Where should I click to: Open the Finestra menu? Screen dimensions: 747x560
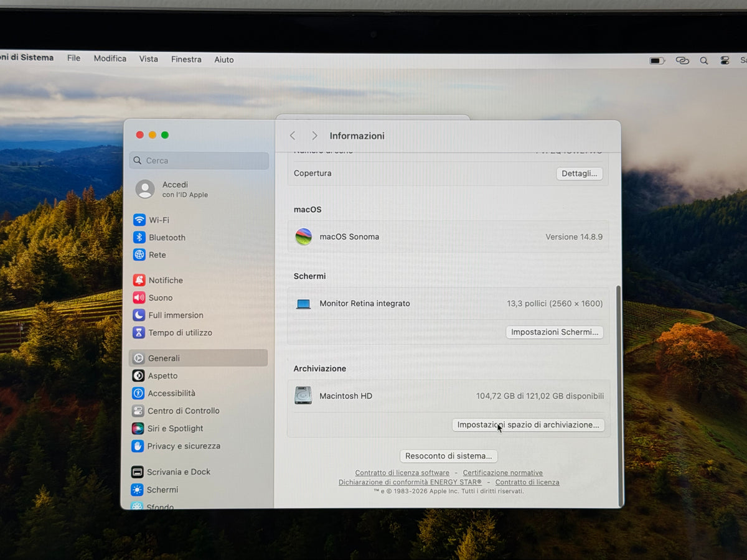(x=186, y=60)
